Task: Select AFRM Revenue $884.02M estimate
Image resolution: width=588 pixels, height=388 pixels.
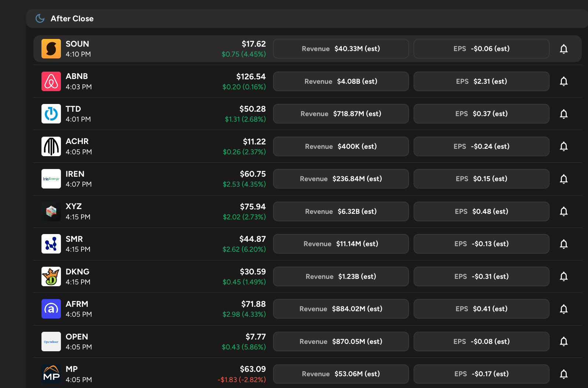Action: coord(341,309)
